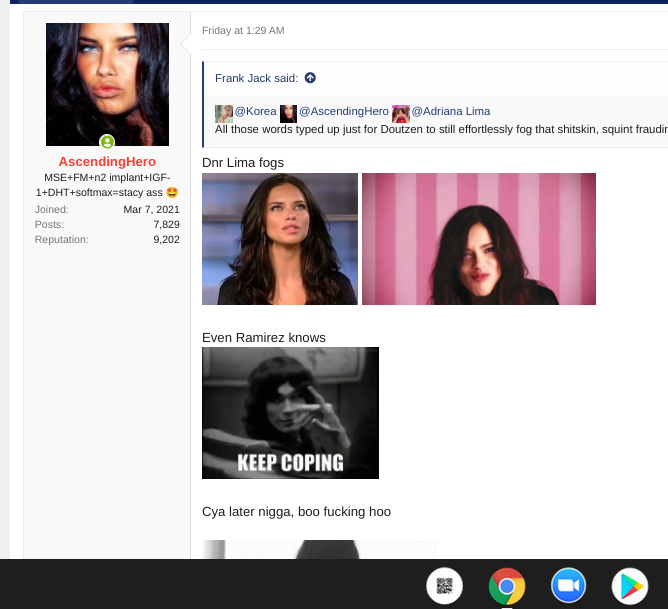Viewport: 668px width, 609px height.
Task: Open Zoom from the shelf
Action: 568,586
